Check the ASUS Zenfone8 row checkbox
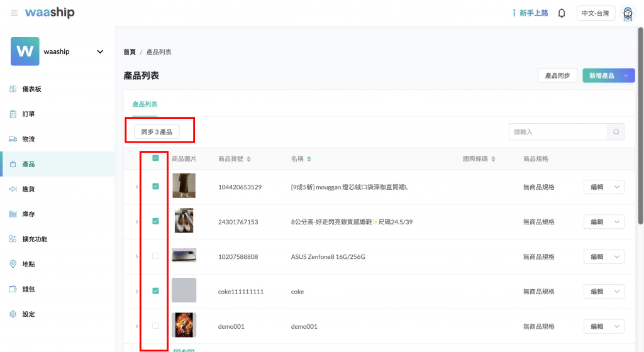 coord(155,256)
